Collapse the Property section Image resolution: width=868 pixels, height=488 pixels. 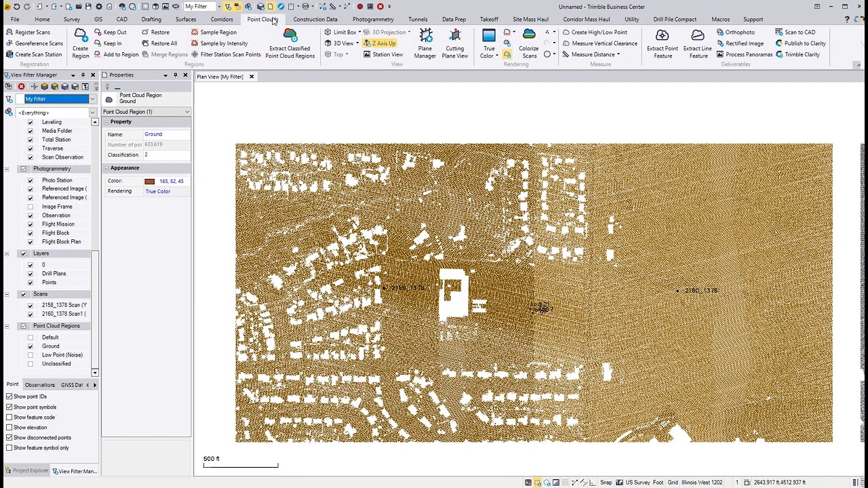pos(106,122)
